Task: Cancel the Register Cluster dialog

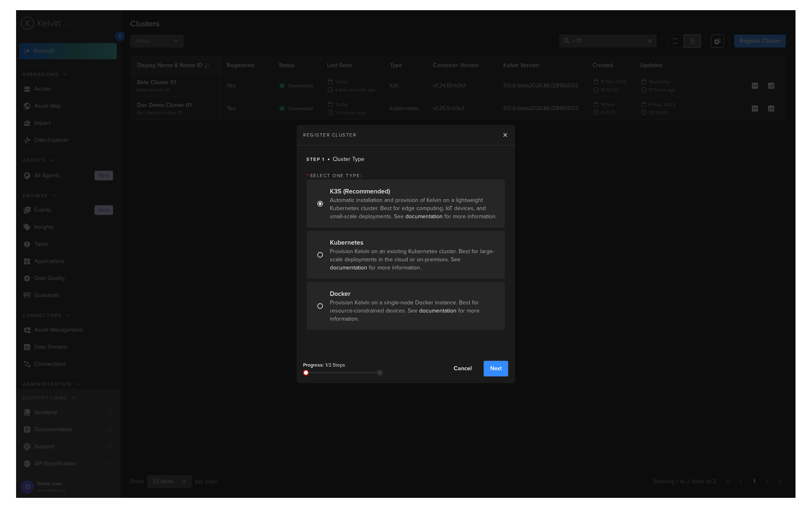Action: (462, 368)
